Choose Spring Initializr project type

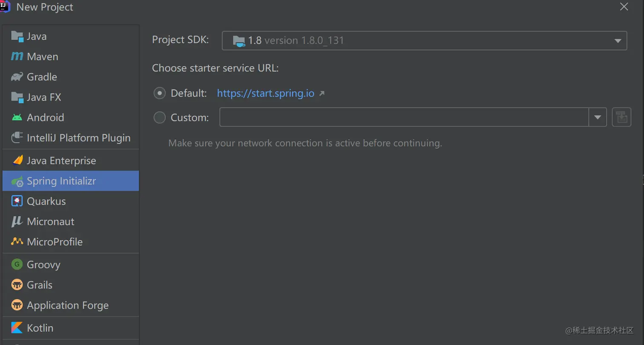tap(61, 181)
